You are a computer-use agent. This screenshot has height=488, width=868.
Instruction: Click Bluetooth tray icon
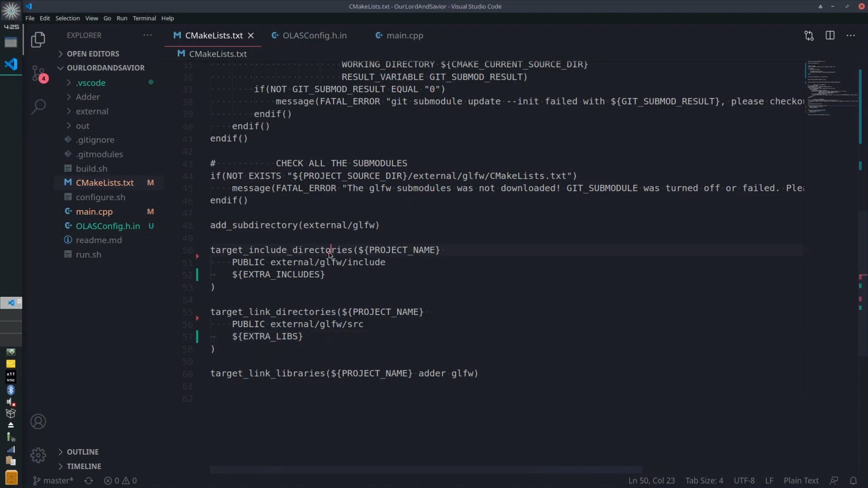11,390
